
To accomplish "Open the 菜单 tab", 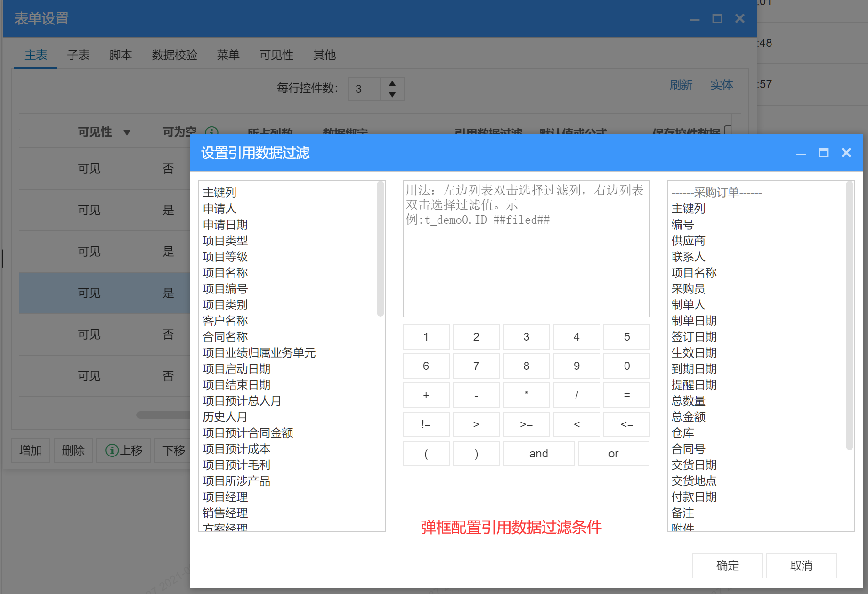I will point(228,55).
